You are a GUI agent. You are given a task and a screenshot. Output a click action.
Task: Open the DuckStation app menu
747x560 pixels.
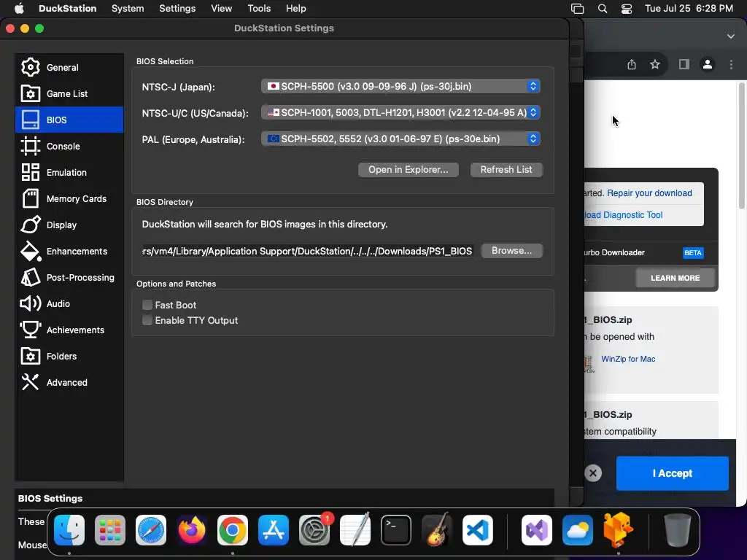pos(67,9)
